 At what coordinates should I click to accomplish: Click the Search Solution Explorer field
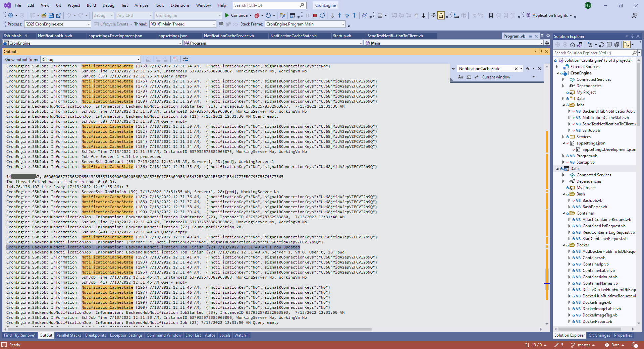pos(592,53)
